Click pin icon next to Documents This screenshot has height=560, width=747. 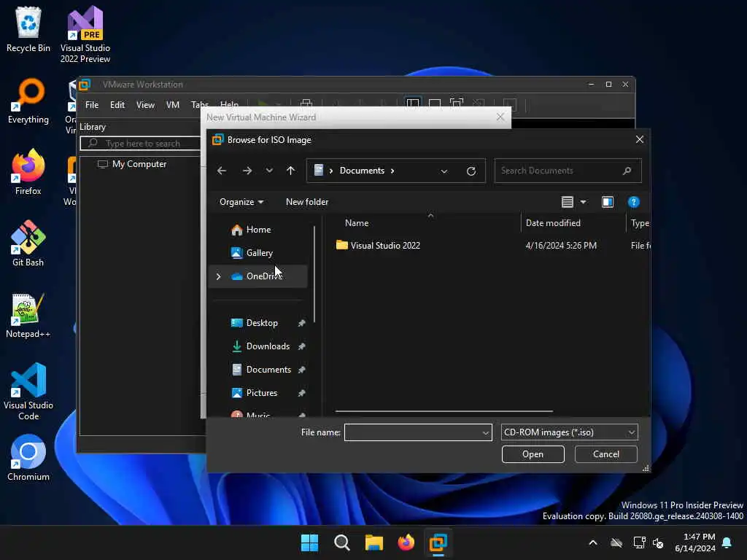click(x=301, y=370)
